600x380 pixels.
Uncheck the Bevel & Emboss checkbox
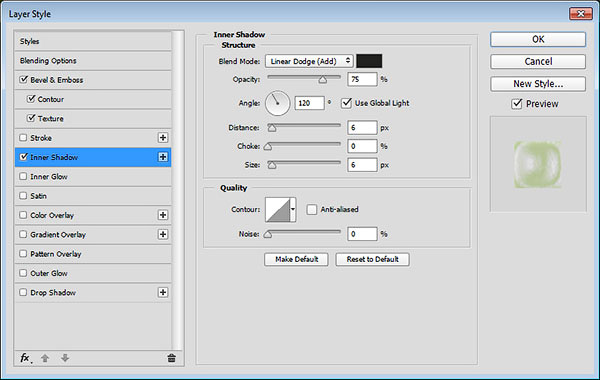pos(24,80)
